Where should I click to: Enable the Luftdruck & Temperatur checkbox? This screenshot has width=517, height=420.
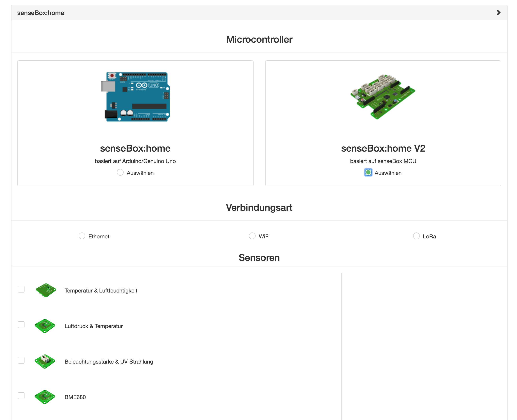(21, 325)
